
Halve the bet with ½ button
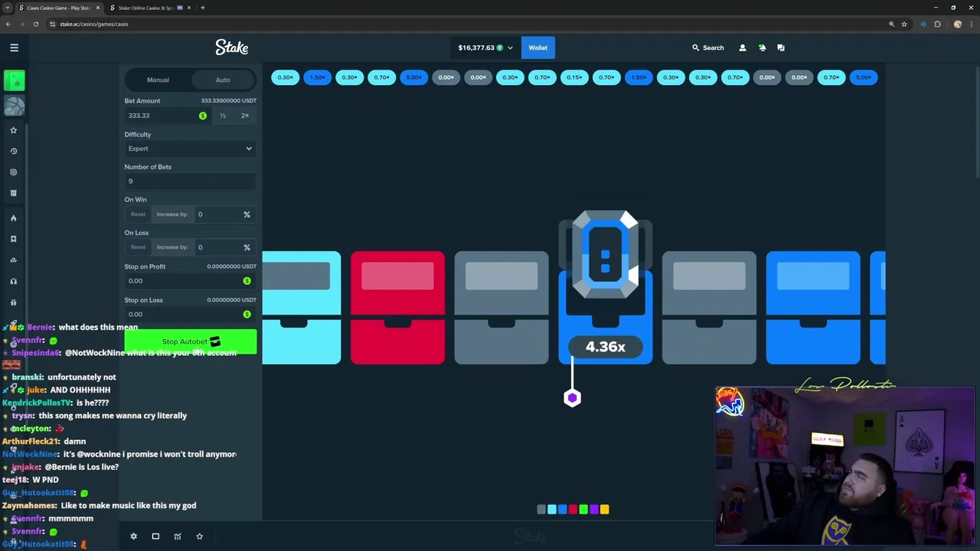point(223,116)
